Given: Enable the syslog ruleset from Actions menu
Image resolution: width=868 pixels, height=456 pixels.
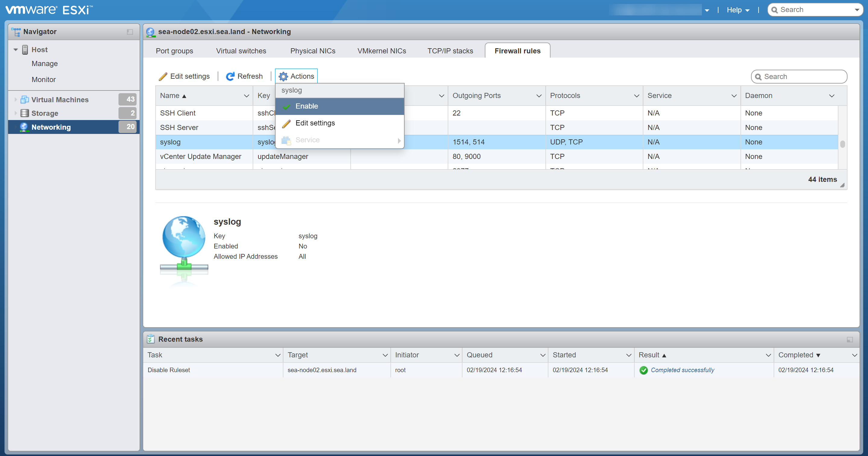Looking at the screenshot, I should tap(307, 106).
